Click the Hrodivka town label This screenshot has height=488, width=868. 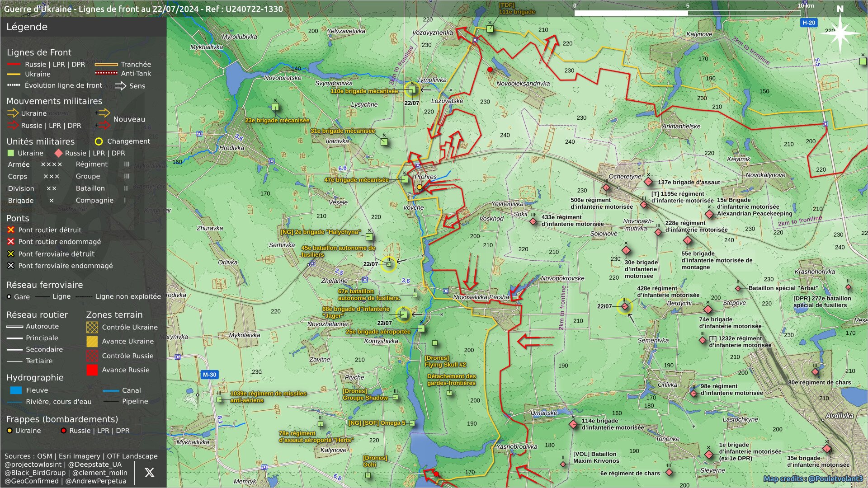[232, 148]
